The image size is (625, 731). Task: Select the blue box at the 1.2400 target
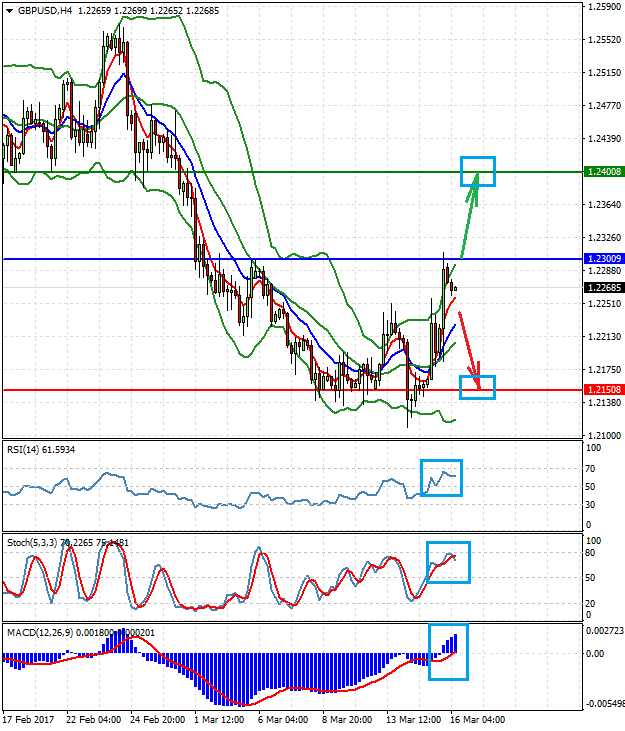pos(477,171)
